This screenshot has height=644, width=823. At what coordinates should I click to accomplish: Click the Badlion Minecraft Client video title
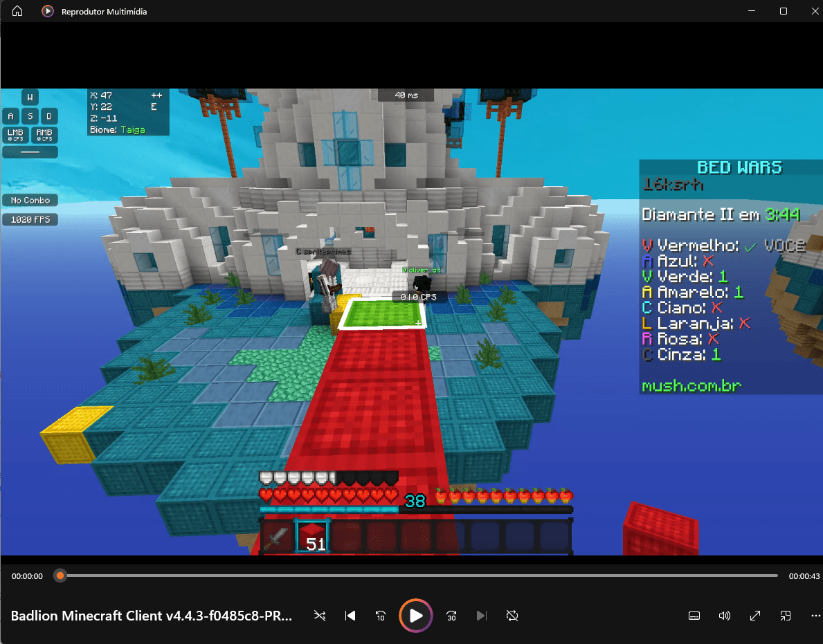[x=151, y=616]
